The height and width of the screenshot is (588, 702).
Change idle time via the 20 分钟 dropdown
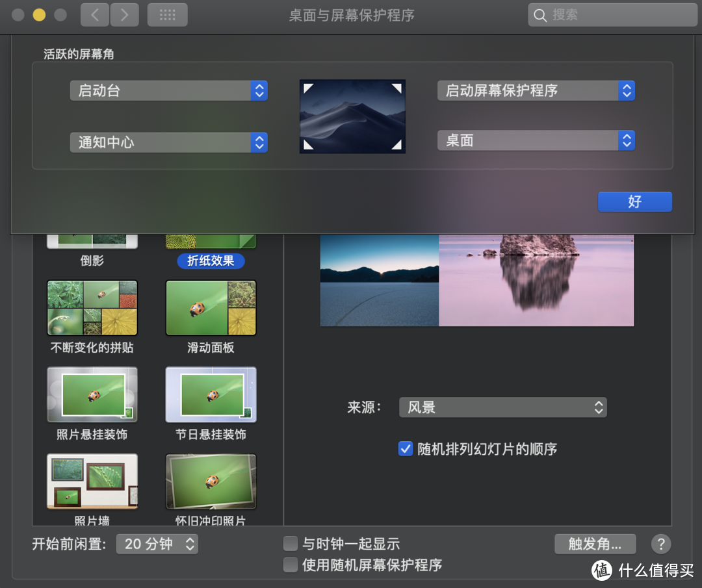coord(157,544)
